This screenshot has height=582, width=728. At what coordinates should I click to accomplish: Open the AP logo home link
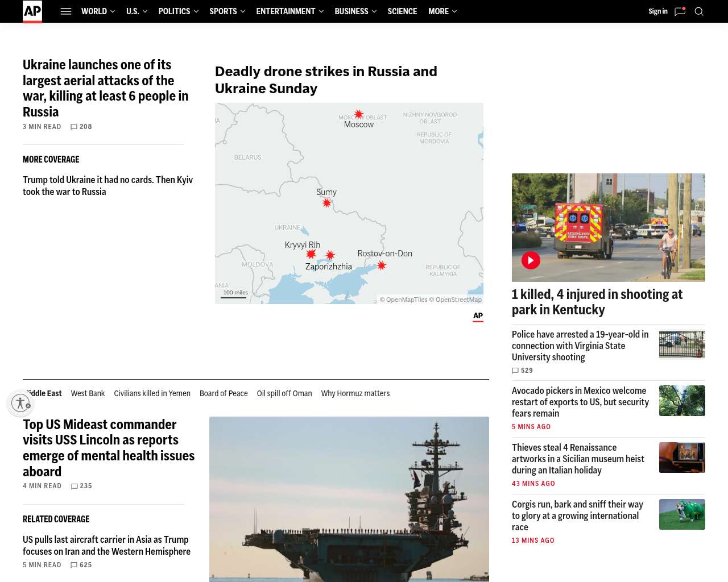click(32, 11)
